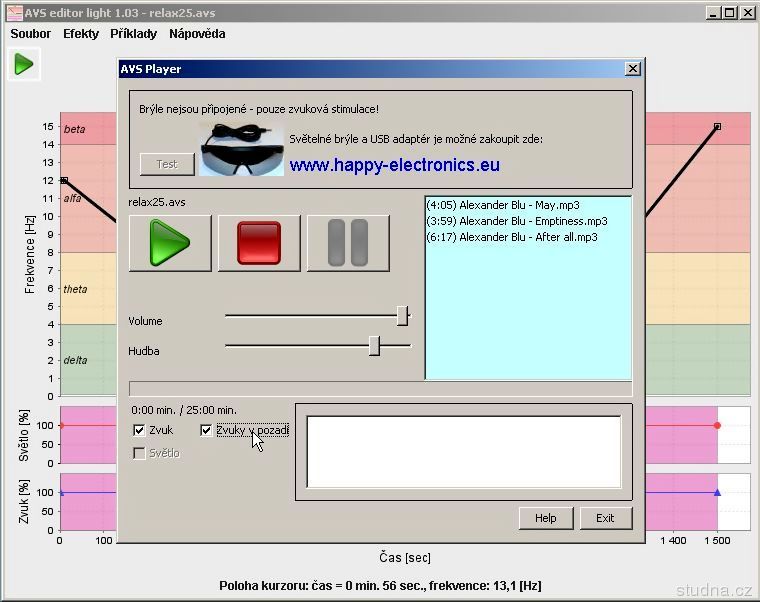Minimize the AVS editor light window
The width and height of the screenshot is (760, 602).
(x=713, y=13)
